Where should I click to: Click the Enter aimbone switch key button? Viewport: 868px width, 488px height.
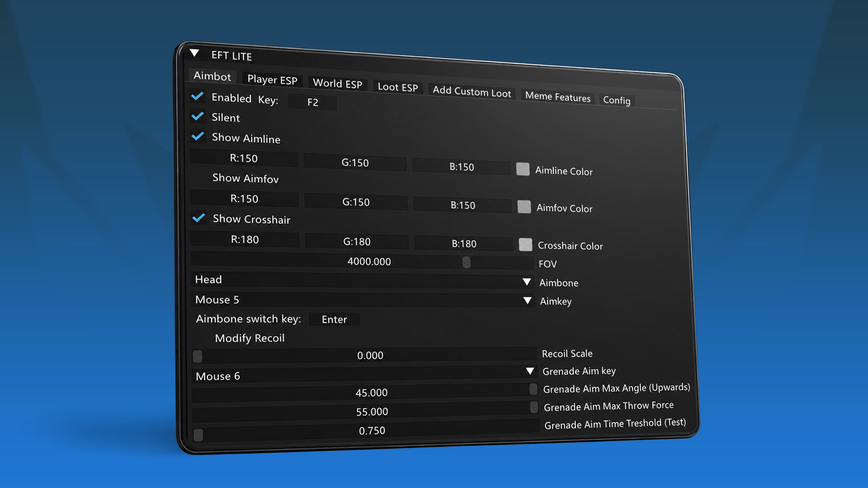tap(334, 319)
